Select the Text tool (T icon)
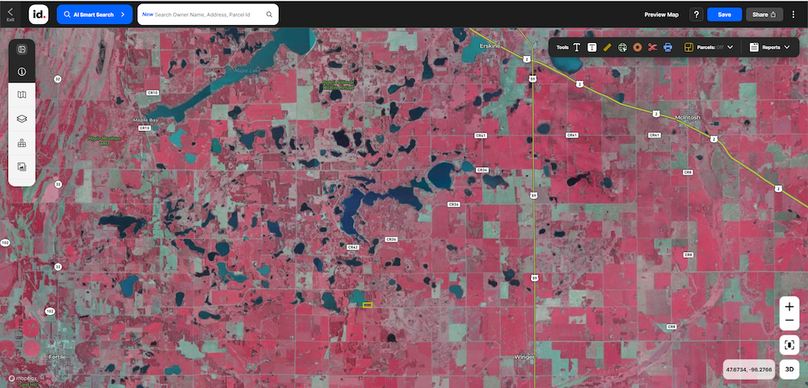The width and height of the screenshot is (808, 388). pyautogui.click(x=577, y=47)
